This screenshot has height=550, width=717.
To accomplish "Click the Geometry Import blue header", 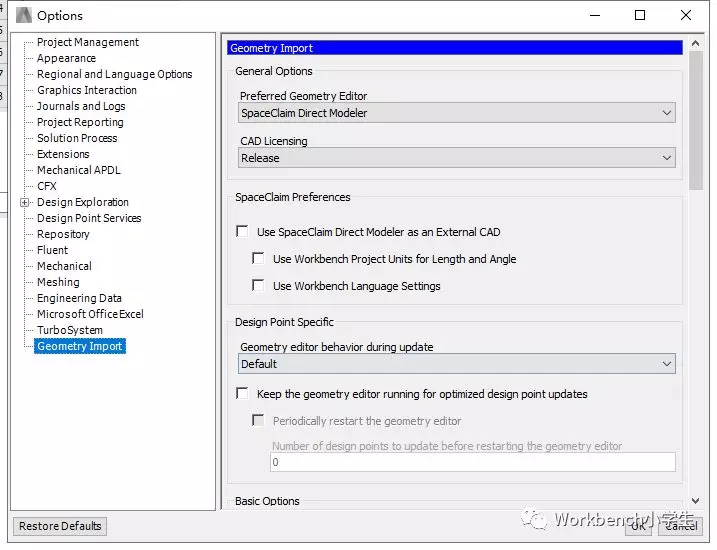I will (455, 48).
